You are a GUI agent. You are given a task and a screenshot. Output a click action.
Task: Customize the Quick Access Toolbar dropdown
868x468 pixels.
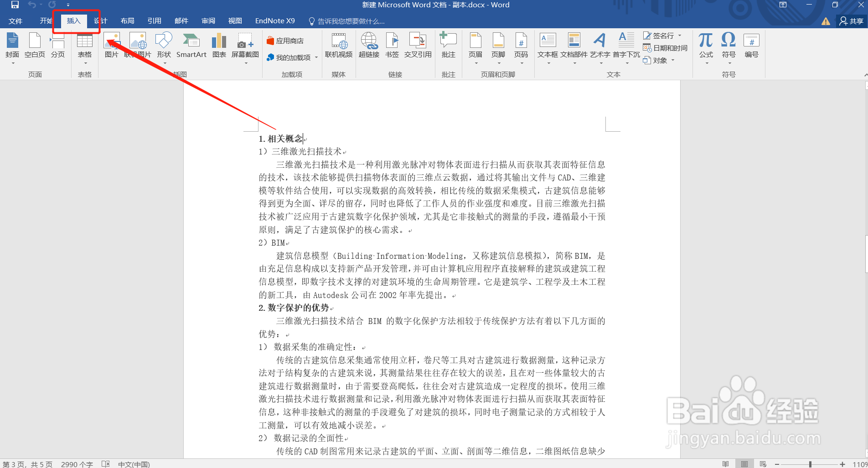(x=68, y=5)
